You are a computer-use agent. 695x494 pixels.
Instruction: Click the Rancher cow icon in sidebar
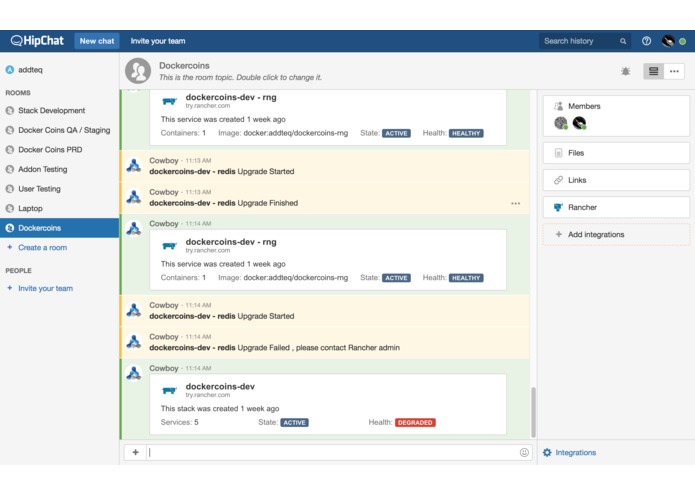click(558, 207)
